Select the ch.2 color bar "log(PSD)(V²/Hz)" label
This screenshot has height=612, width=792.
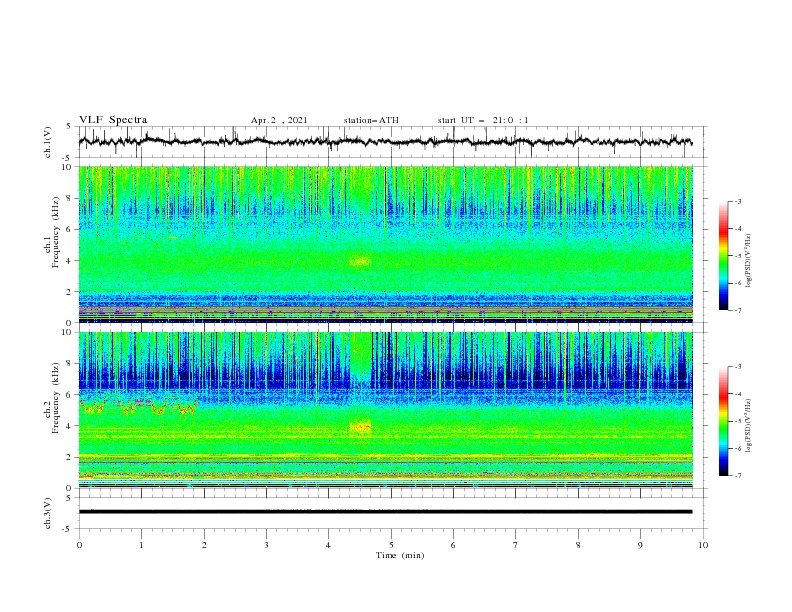[x=749, y=427]
